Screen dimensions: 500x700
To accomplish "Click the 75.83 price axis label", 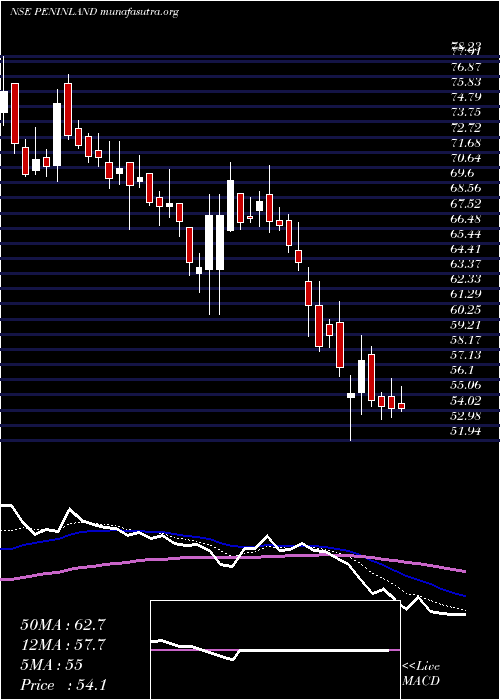I will tap(466, 82).
